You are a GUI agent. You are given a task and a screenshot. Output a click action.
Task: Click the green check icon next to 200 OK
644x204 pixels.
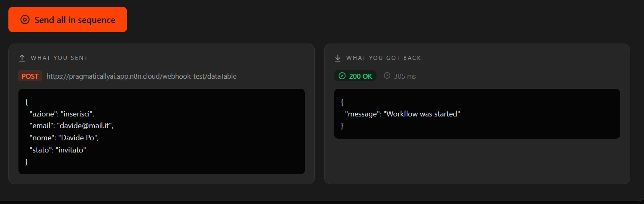point(342,76)
